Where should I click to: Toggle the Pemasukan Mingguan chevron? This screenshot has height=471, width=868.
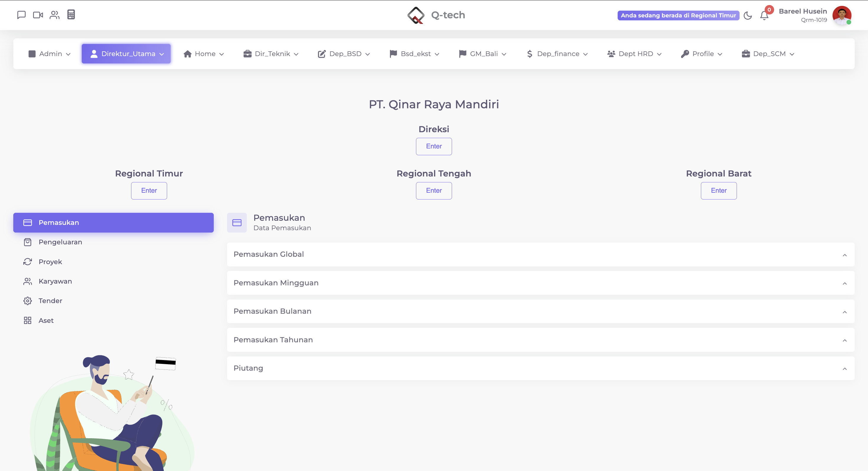(x=844, y=283)
